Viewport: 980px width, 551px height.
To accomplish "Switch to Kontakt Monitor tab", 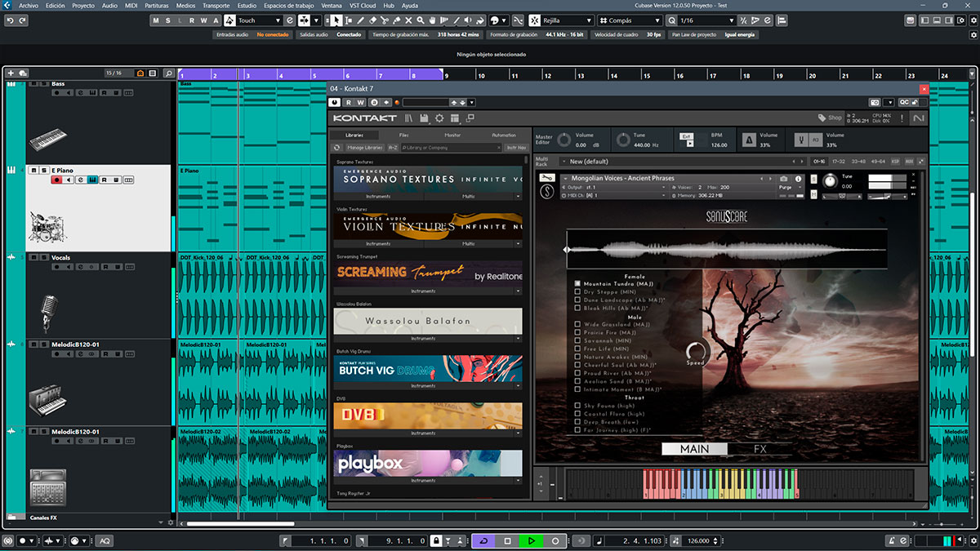I will tap(452, 135).
